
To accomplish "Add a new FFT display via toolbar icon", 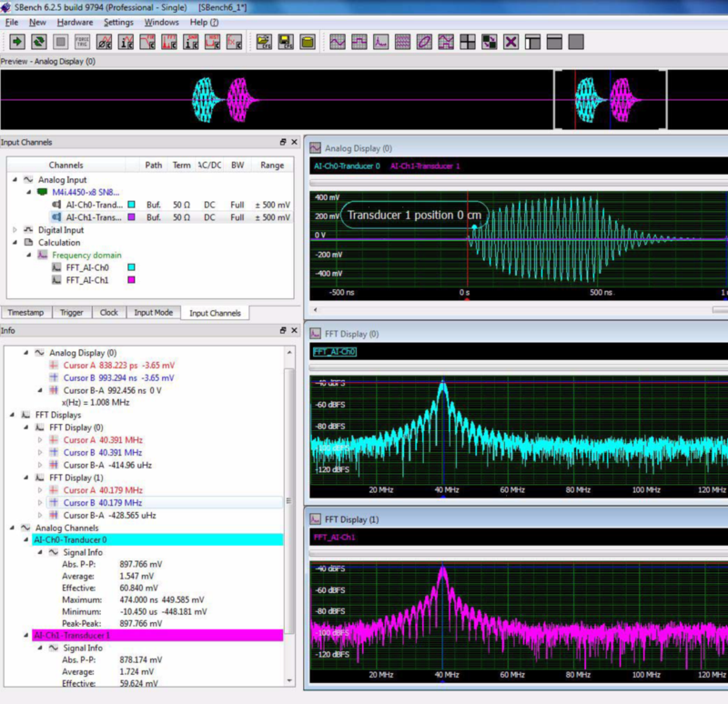I will [381, 42].
